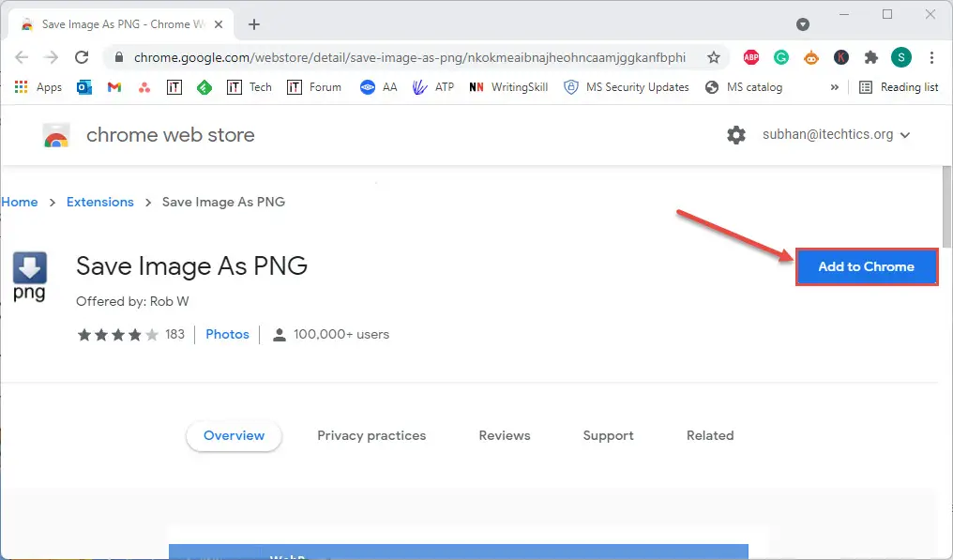Bookmark this page with the star icon

(x=714, y=57)
